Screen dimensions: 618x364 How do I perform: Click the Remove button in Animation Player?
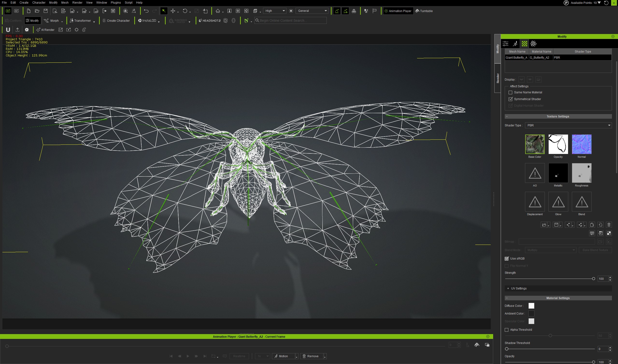[x=311, y=356]
